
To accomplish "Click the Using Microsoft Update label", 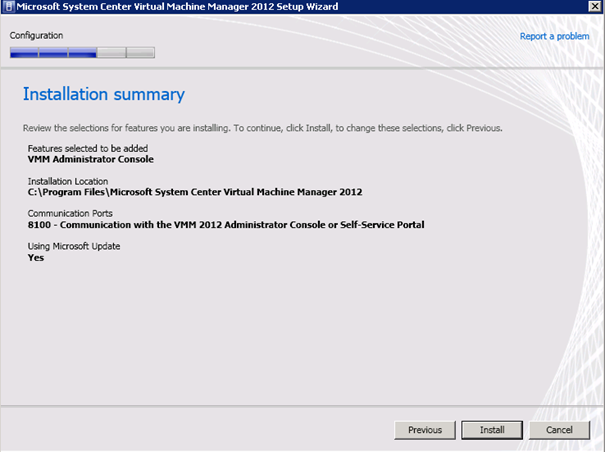I will pos(74,246).
